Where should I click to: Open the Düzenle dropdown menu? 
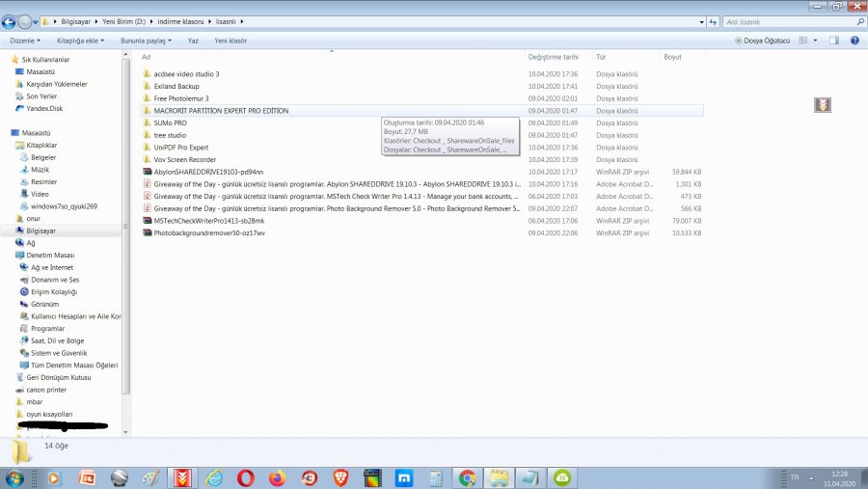[24, 41]
